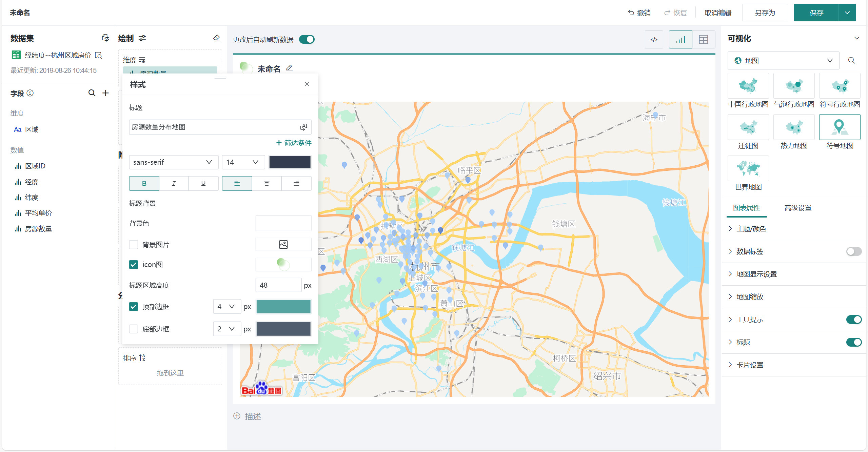The width and height of the screenshot is (868, 452).
Task: Expand the 地图显示设置 section
Action: [x=756, y=274]
